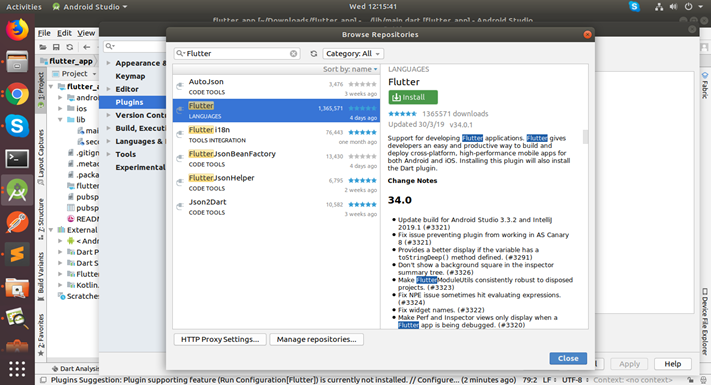Reload the plugin repository list

(313, 54)
